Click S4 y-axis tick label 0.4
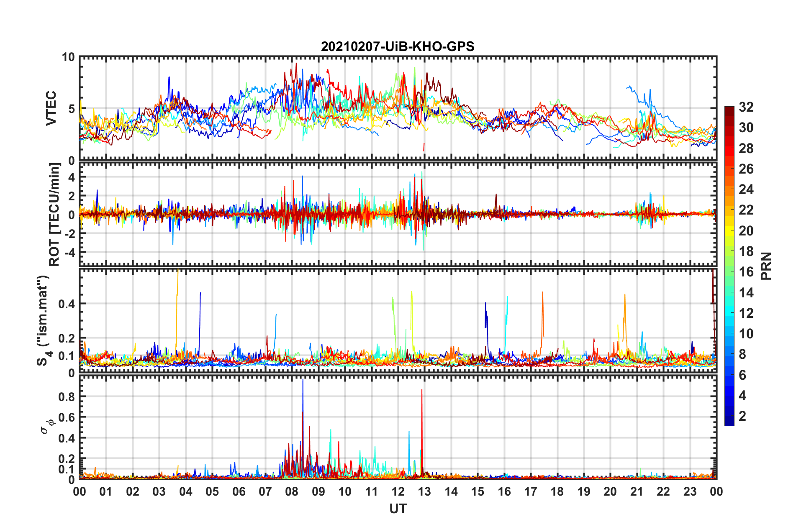This screenshot has height=532, width=796. coord(67,304)
